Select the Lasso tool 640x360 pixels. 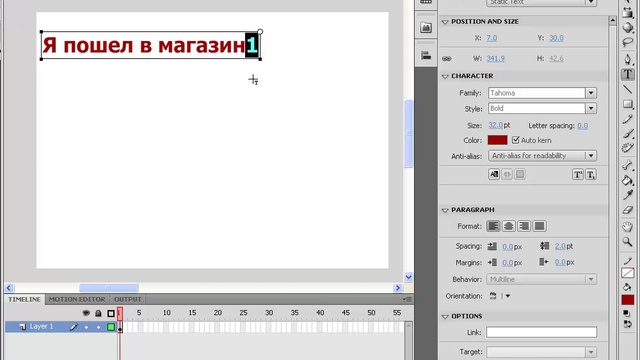pos(627,42)
